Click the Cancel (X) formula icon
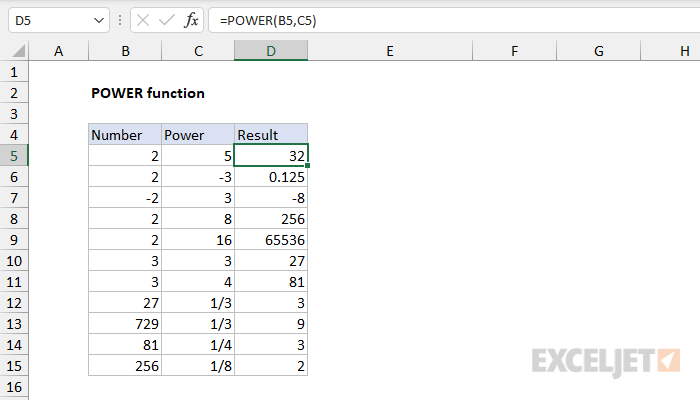The image size is (700, 400). click(143, 20)
